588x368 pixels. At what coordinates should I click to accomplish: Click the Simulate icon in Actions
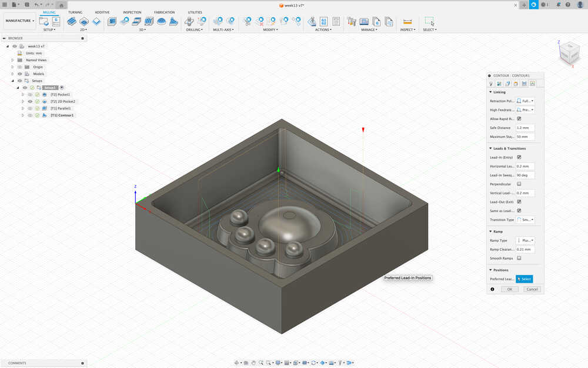[311, 21]
